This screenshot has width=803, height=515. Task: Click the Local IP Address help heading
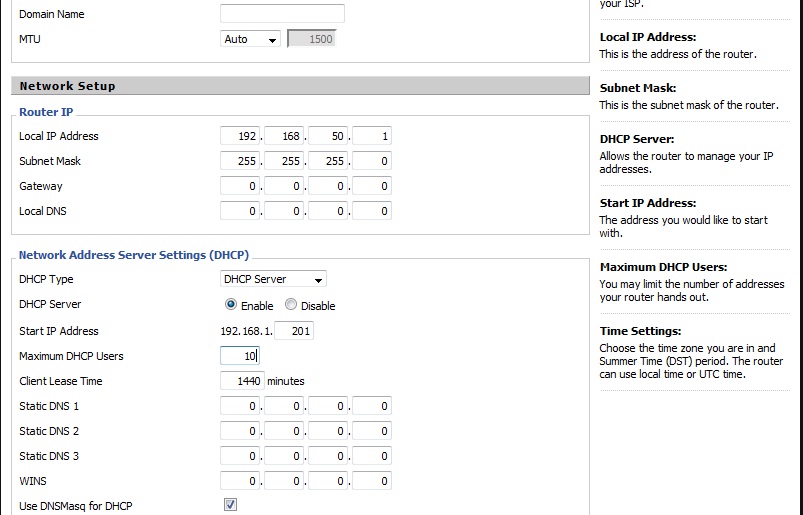648,37
